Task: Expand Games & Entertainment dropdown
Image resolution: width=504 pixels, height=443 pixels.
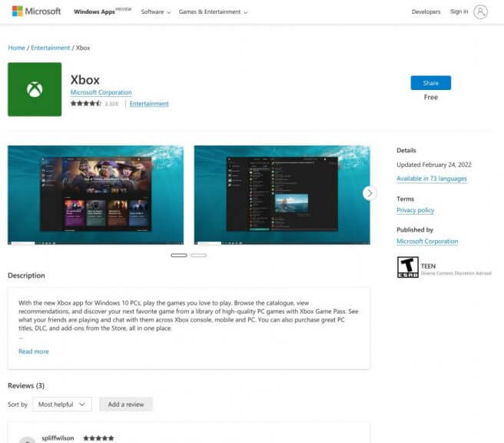Action: tap(213, 12)
